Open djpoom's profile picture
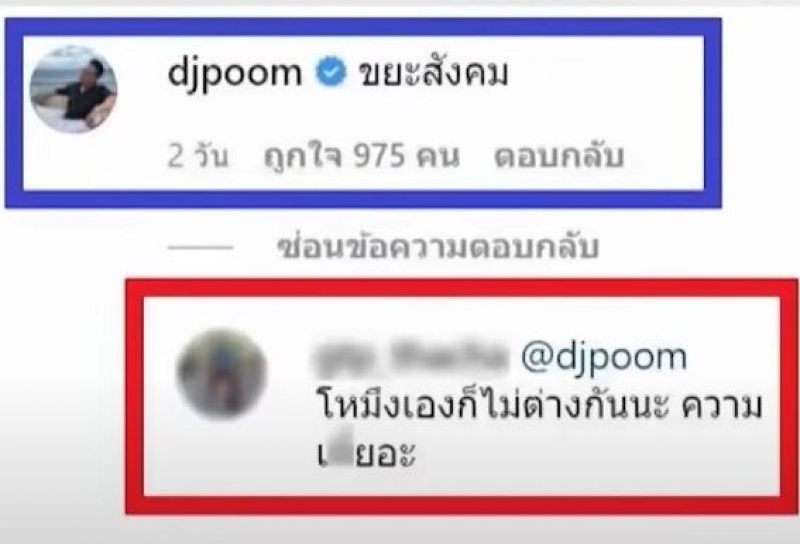 pos(73,90)
